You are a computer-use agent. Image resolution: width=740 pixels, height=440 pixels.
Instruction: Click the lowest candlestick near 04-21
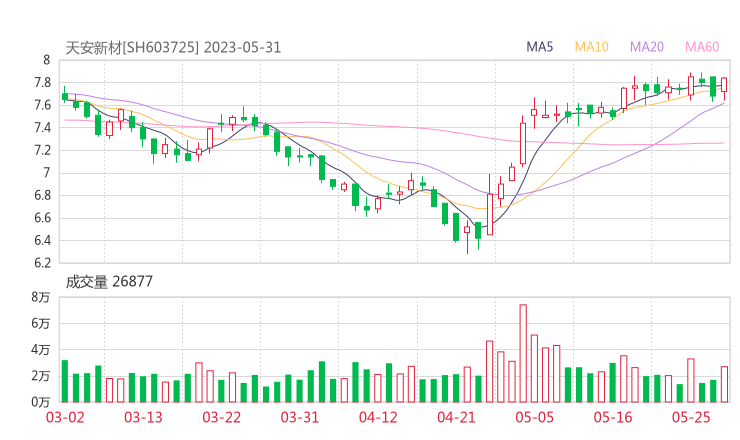[x=467, y=237]
